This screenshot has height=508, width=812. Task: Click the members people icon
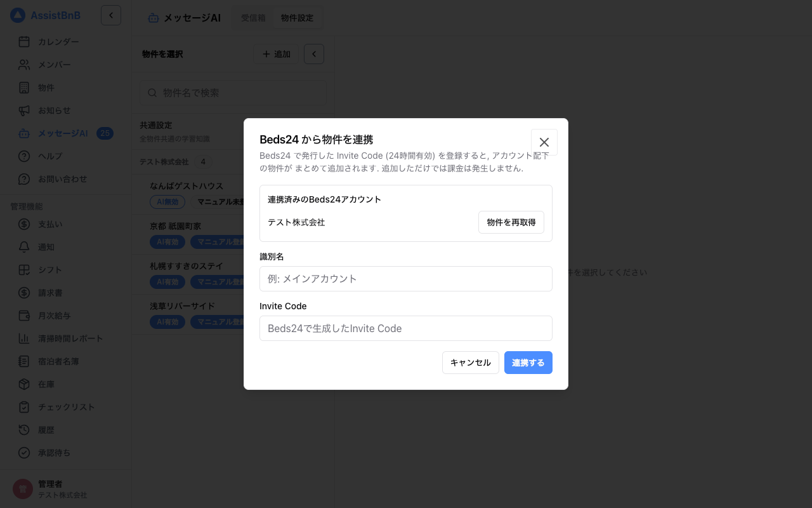coord(24,65)
